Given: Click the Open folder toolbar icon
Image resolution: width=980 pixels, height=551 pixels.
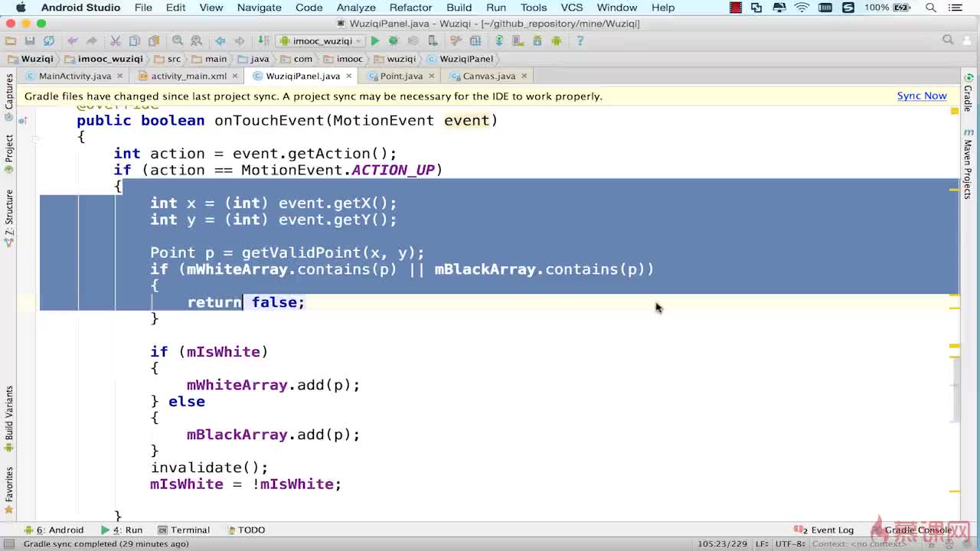Looking at the screenshot, I should point(11,41).
